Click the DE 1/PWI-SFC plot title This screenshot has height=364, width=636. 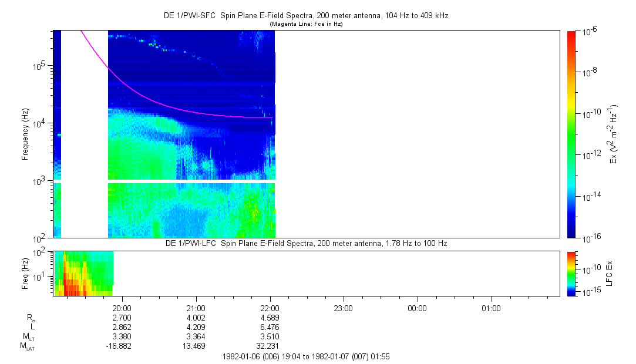[305, 16]
